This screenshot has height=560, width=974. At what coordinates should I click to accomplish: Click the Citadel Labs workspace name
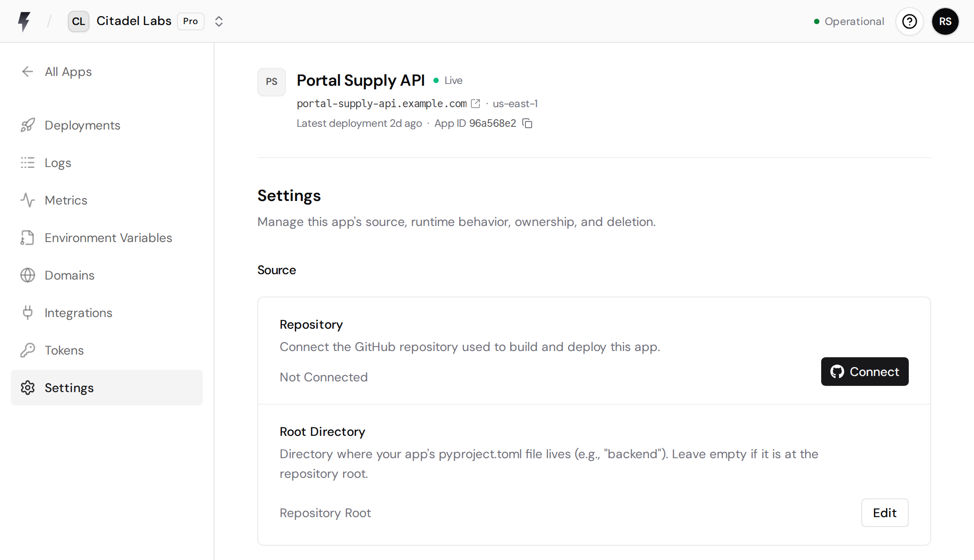tap(134, 21)
